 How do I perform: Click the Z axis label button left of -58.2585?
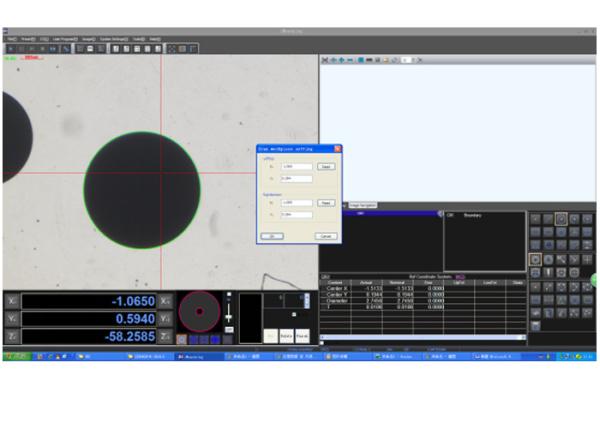pos(12,336)
